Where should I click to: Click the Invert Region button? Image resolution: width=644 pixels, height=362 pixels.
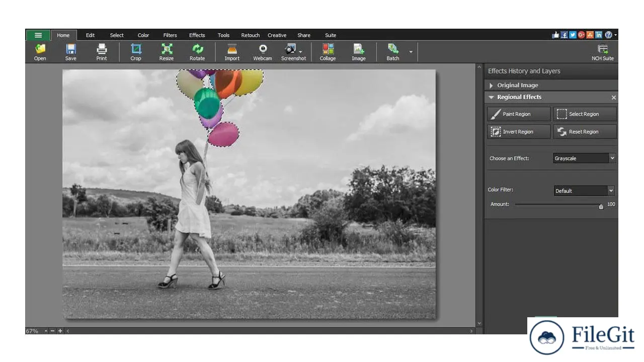pyautogui.click(x=519, y=132)
